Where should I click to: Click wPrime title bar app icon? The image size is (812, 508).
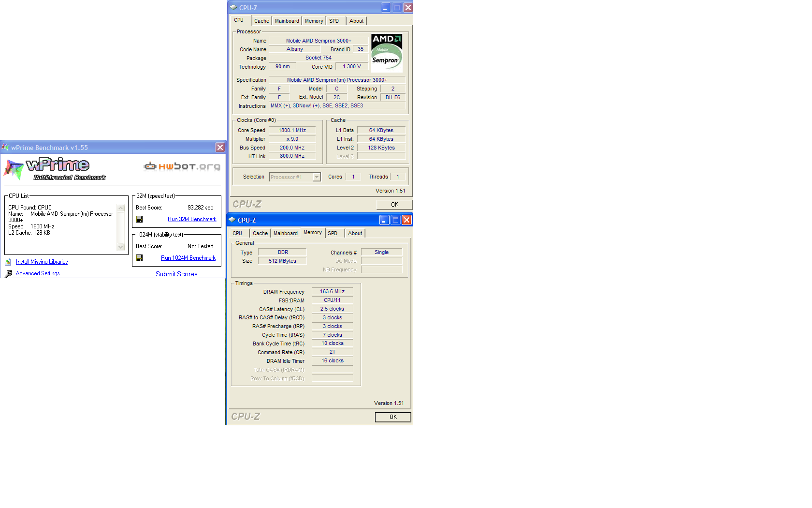click(6, 148)
